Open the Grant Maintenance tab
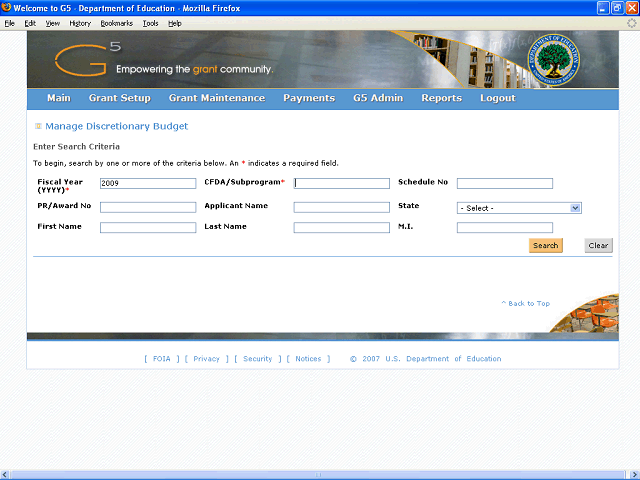640x480 pixels. tap(217, 98)
